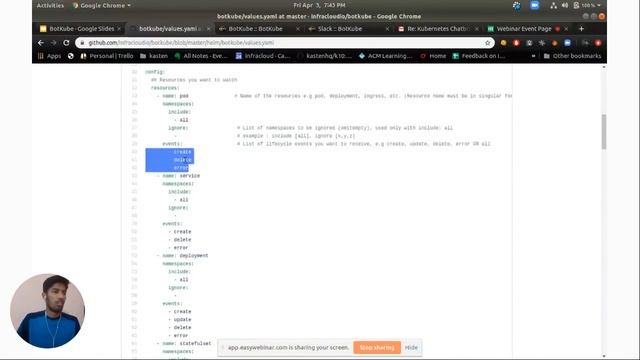This screenshot has width=640, height=360.
Task: Click the page vertical scrollbar thumb
Action: tap(604, 131)
